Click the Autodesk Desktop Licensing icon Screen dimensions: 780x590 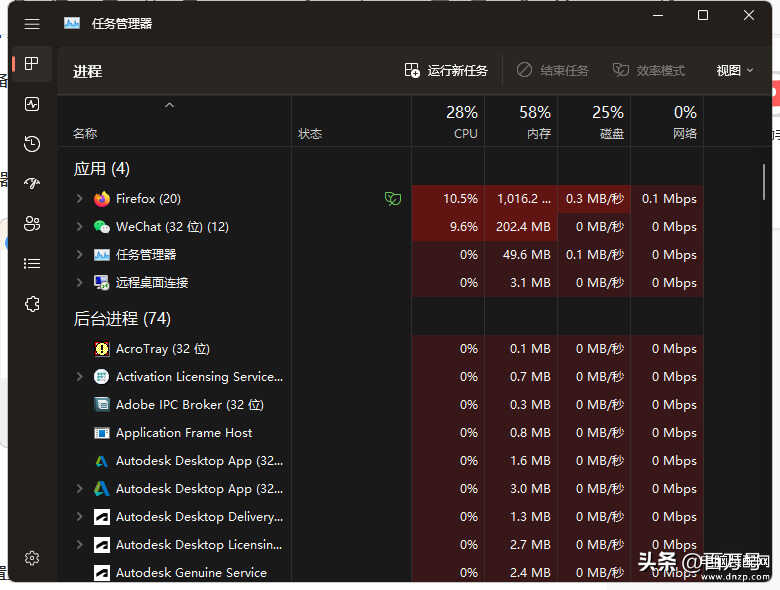102,545
